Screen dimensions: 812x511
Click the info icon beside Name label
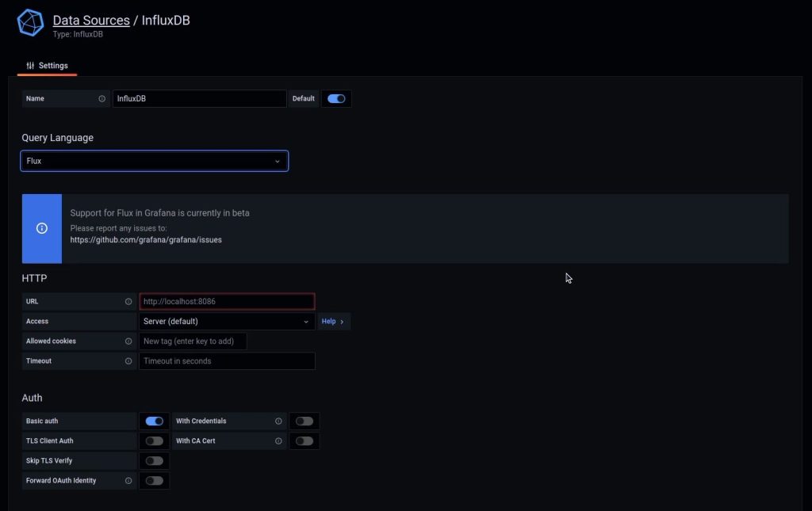coord(101,99)
